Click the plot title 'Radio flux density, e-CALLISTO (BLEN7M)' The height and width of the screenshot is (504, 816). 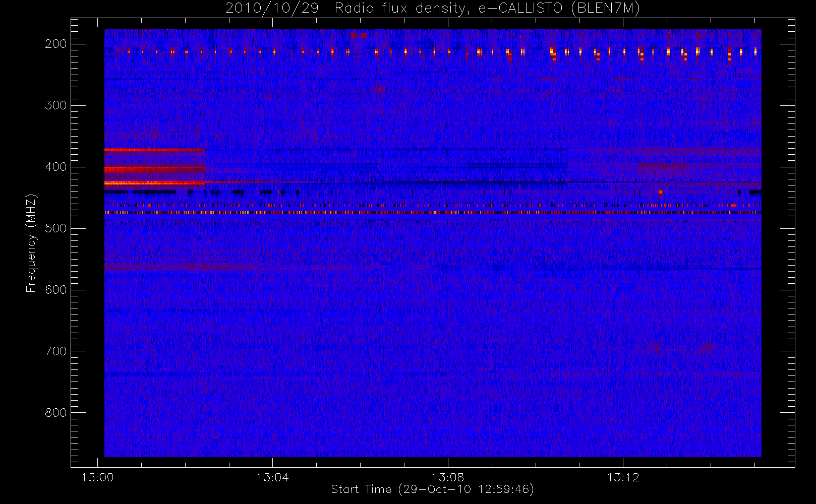coord(487,9)
